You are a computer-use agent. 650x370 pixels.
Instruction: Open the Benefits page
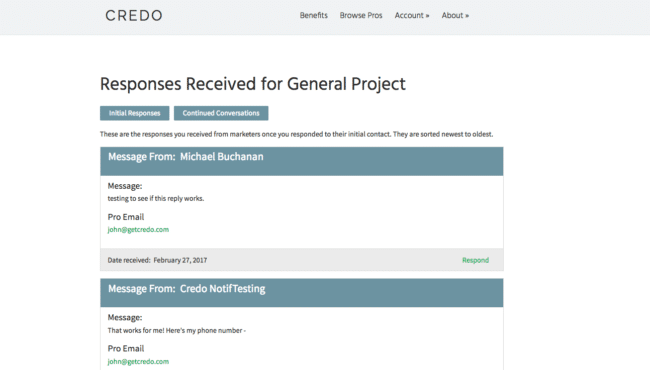tap(313, 15)
